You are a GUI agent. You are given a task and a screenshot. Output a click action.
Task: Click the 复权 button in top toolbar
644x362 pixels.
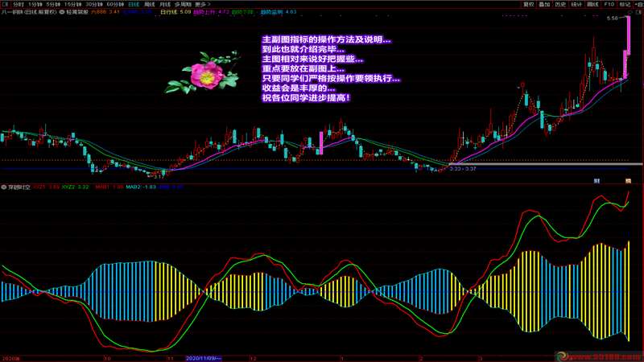tap(529, 4)
